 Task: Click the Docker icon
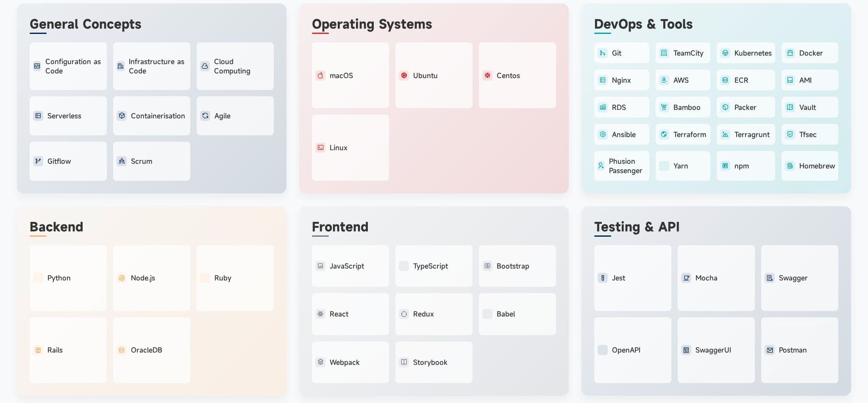790,53
